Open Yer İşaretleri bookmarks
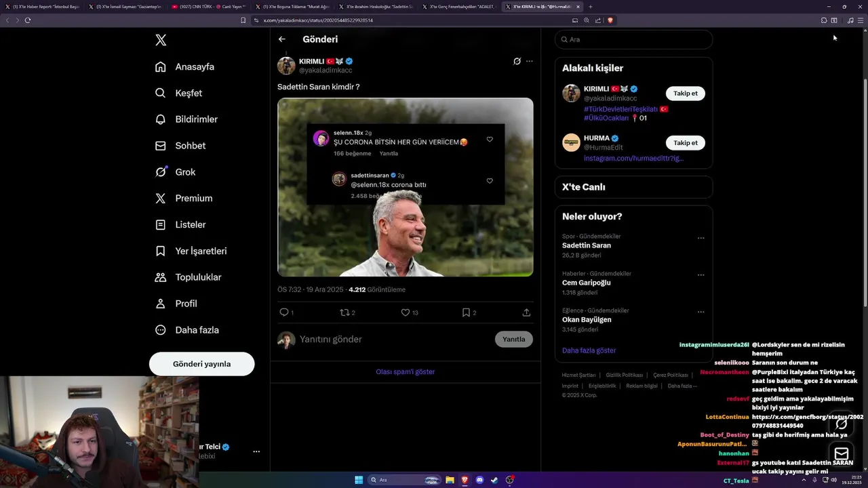Image resolution: width=868 pixels, height=488 pixels. [191, 251]
